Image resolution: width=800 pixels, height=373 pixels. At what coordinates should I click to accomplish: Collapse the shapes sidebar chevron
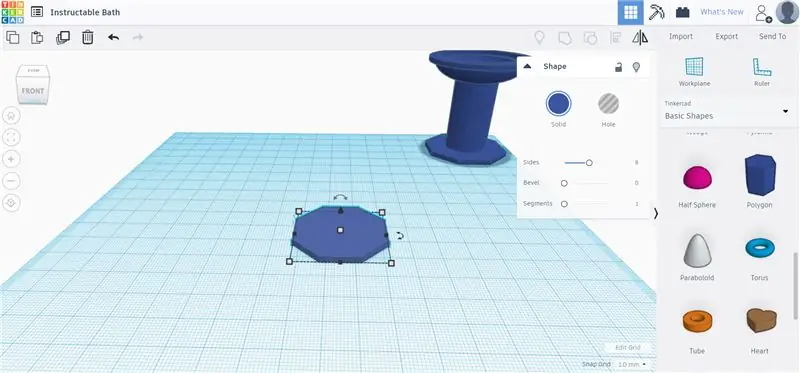(656, 214)
